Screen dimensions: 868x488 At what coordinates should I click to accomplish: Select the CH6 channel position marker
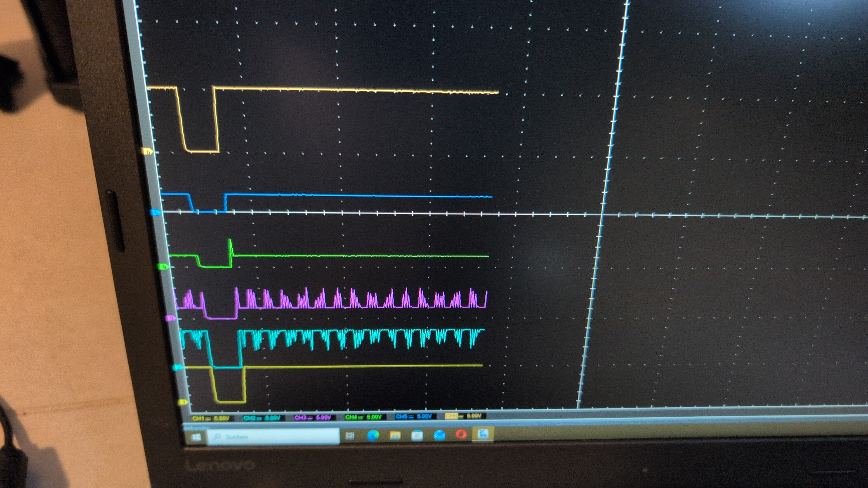[x=148, y=152]
